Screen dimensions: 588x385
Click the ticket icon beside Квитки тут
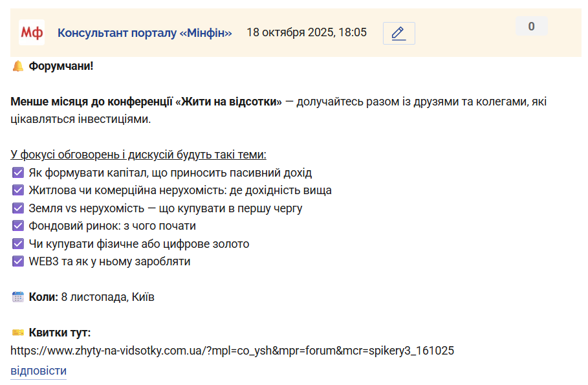(x=17, y=333)
